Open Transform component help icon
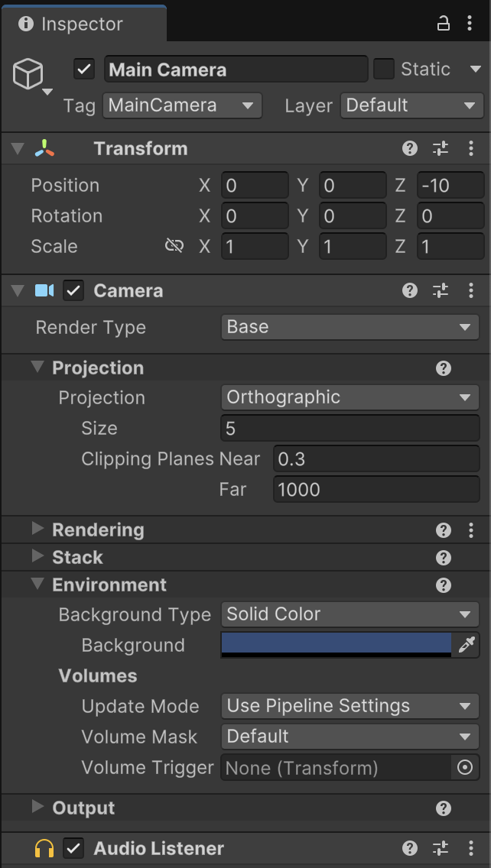 tap(409, 148)
